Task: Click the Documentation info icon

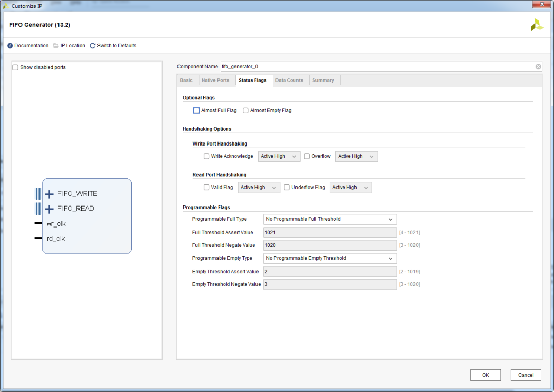Action: click(10, 46)
